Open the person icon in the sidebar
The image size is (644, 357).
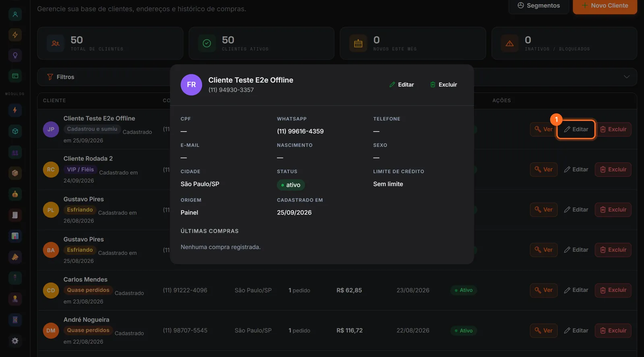tap(15, 14)
